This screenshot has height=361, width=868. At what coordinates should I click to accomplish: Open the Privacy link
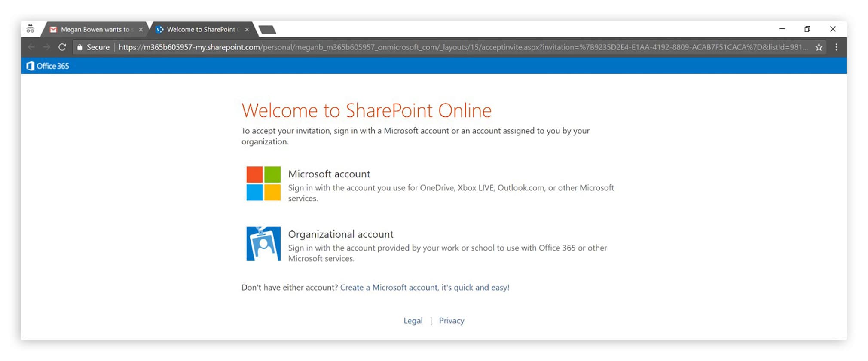click(x=452, y=321)
